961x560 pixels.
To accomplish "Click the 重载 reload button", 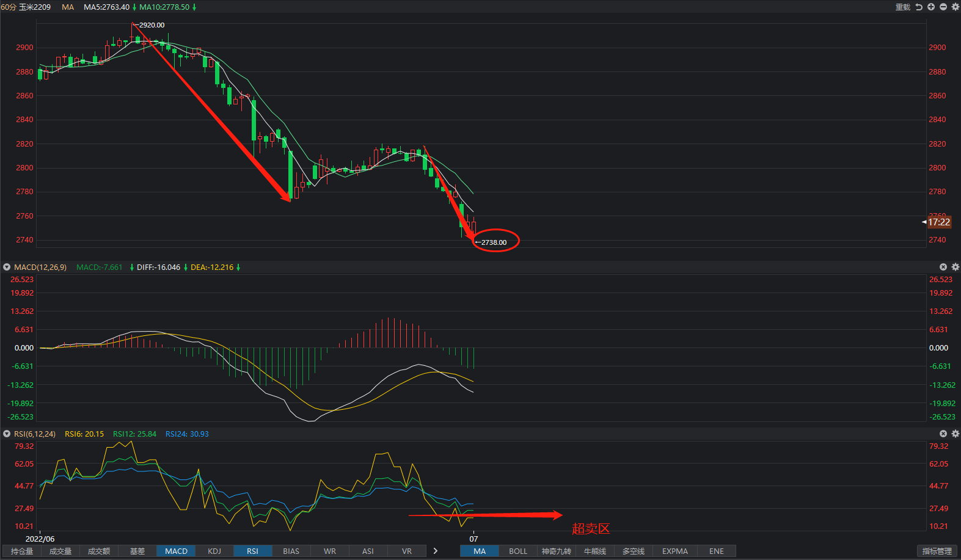I will (903, 7).
